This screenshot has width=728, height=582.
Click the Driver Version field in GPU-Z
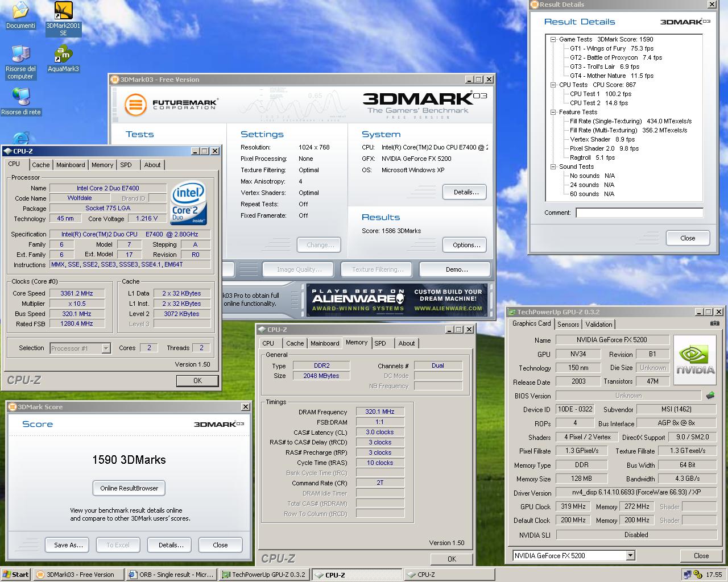[636, 492]
